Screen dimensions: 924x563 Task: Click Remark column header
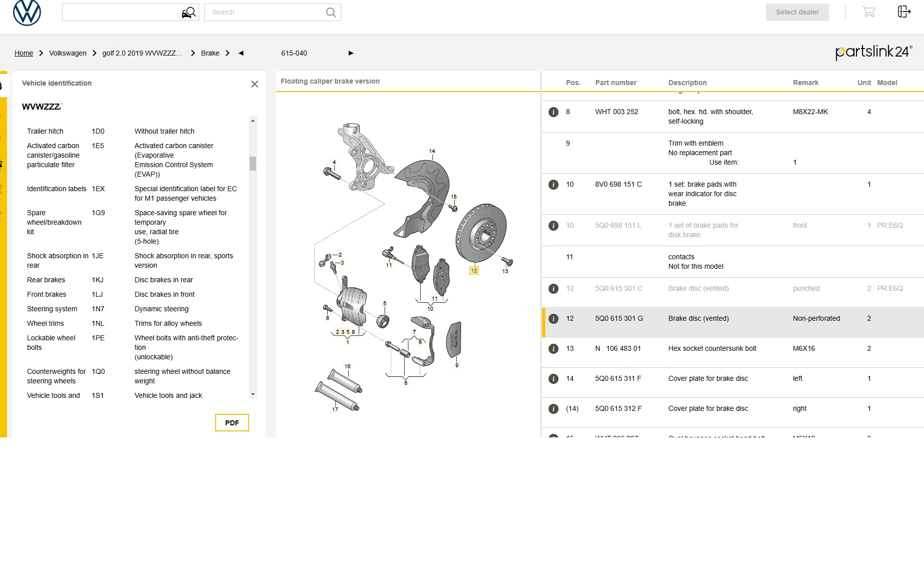tap(805, 83)
